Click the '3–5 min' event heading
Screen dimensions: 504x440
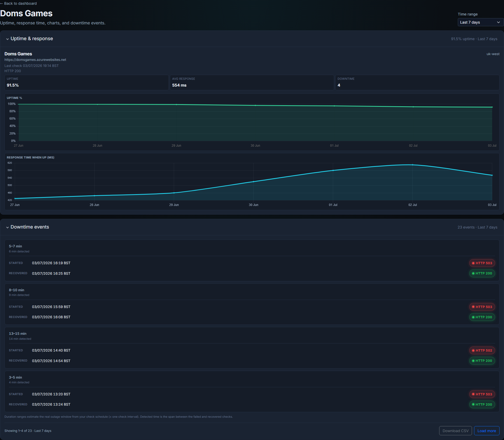click(15, 378)
